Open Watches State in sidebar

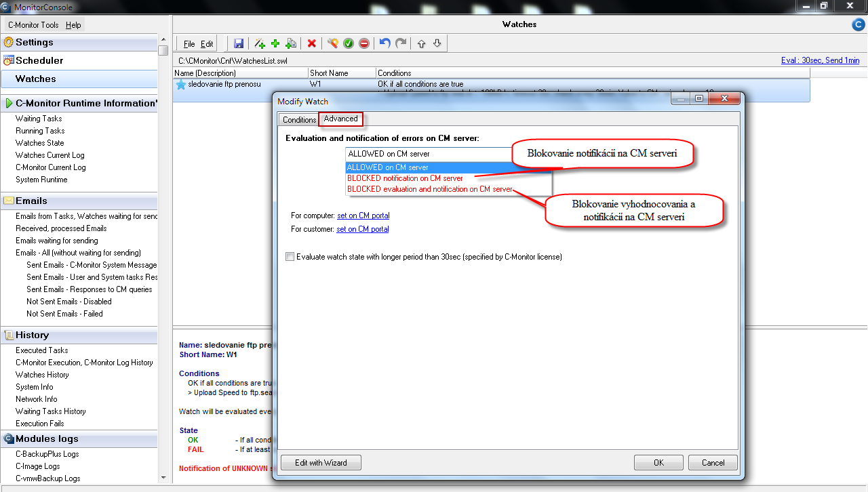coord(39,143)
